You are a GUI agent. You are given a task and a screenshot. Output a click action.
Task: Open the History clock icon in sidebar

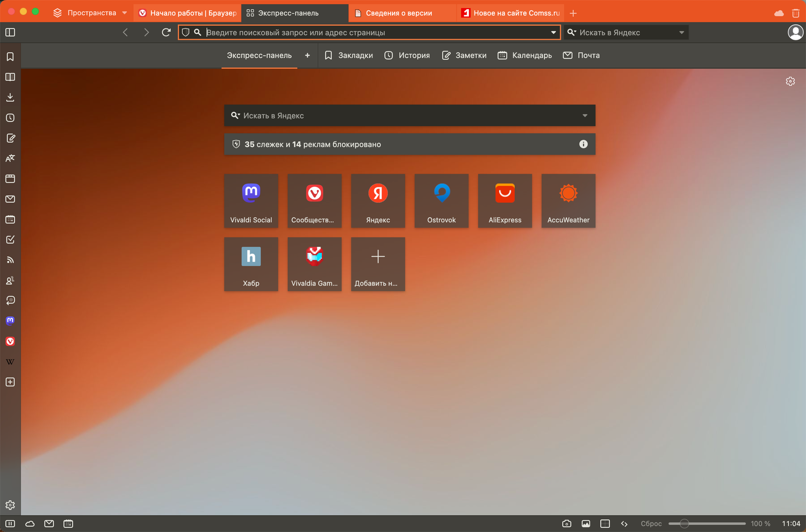pyautogui.click(x=10, y=118)
